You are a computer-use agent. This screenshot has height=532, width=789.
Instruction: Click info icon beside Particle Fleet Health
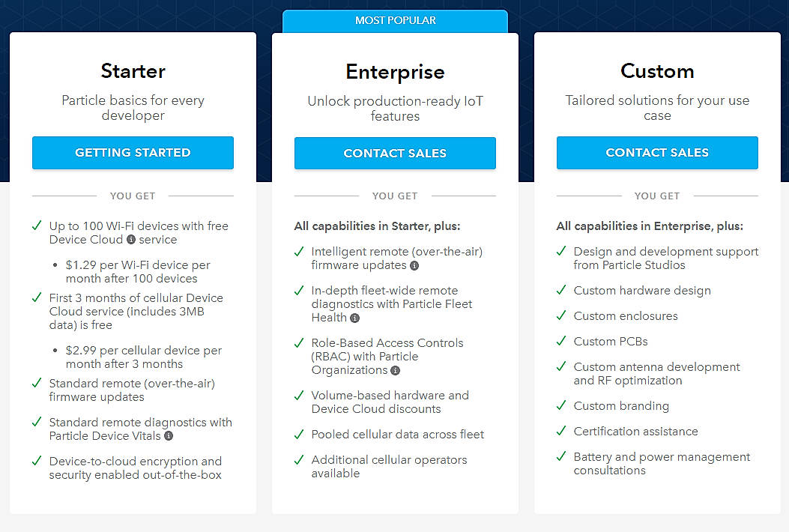(x=354, y=318)
